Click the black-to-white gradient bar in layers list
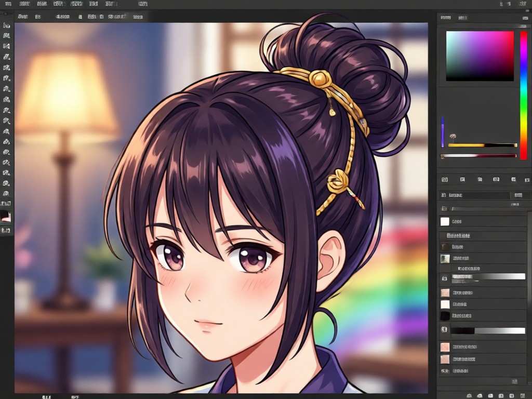Viewport: 532px width, 399px height. (x=488, y=330)
